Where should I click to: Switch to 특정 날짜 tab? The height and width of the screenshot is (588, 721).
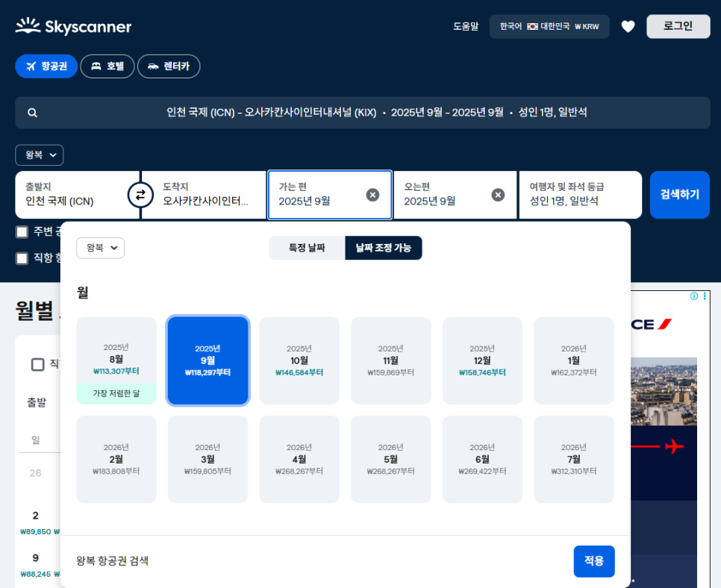click(x=307, y=248)
